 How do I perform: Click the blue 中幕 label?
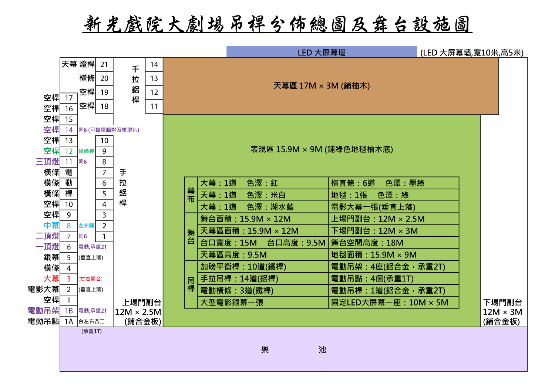(x=51, y=225)
